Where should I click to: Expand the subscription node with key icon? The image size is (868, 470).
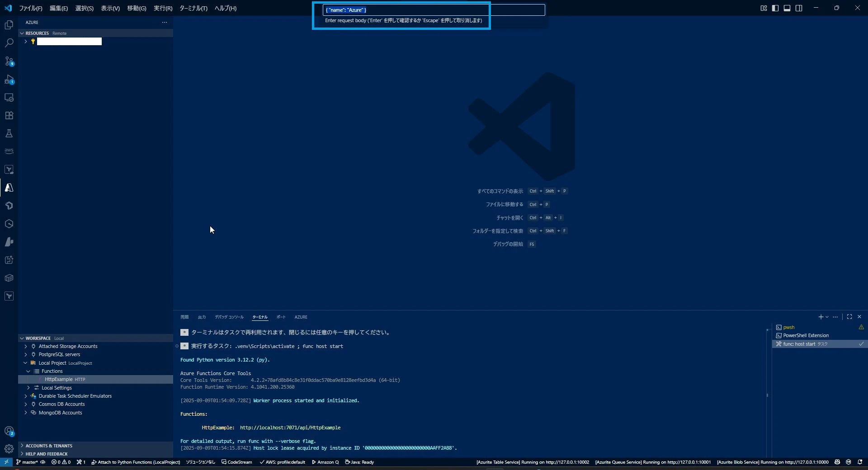coord(26,42)
